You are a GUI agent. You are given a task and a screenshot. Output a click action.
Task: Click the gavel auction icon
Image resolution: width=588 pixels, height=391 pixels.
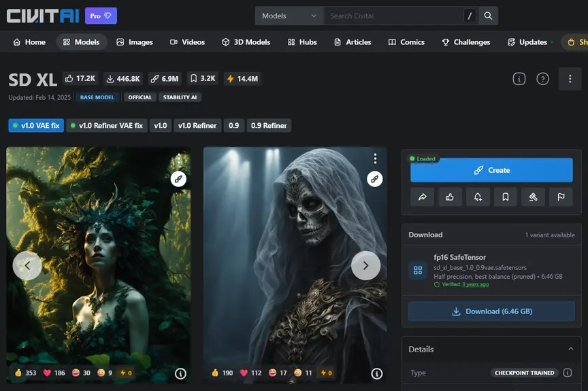(x=534, y=197)
